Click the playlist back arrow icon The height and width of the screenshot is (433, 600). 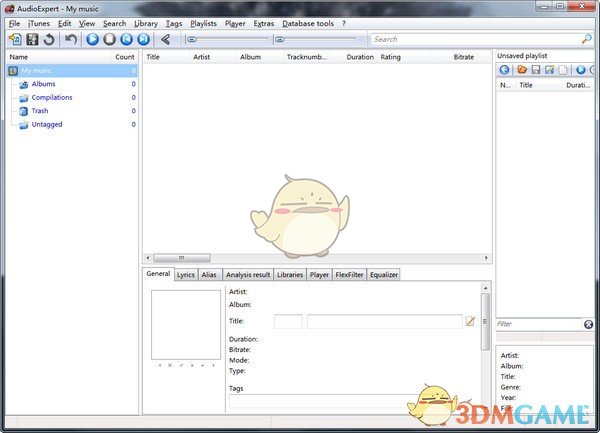point(504,70)
